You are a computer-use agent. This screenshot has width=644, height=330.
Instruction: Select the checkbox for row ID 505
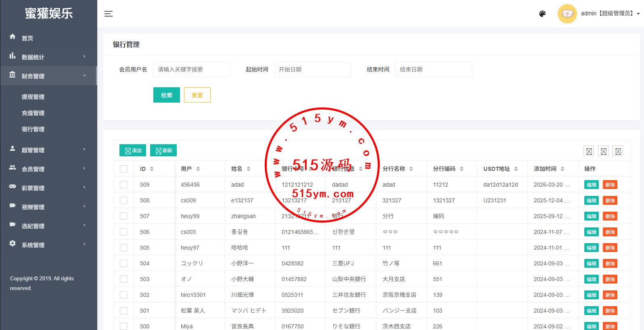tap(123, 248)
